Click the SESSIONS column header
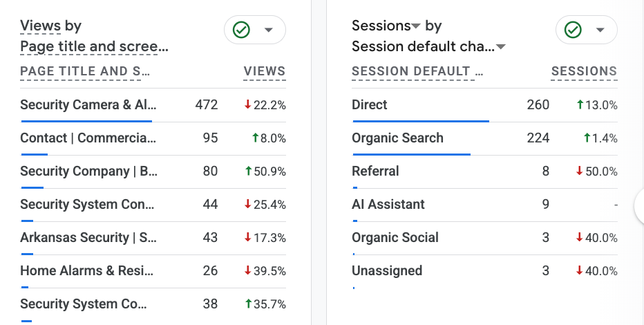The image size is (644, 325). tap(584, 71)
